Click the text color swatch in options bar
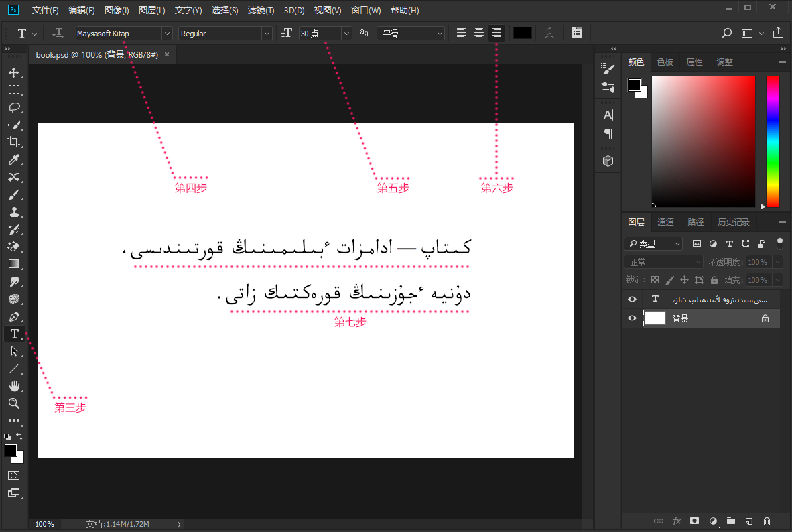 [x=522, y=33]
